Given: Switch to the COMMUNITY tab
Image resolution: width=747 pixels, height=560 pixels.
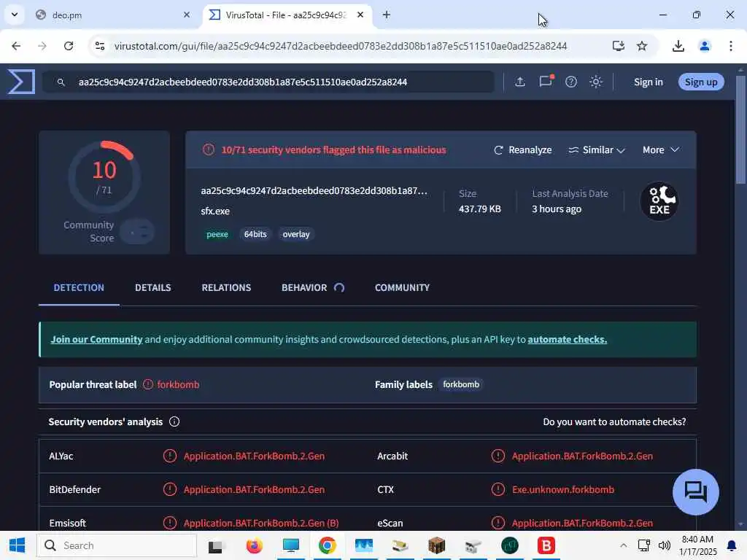Looking at the screenshot, I should (x=402, y=287).
